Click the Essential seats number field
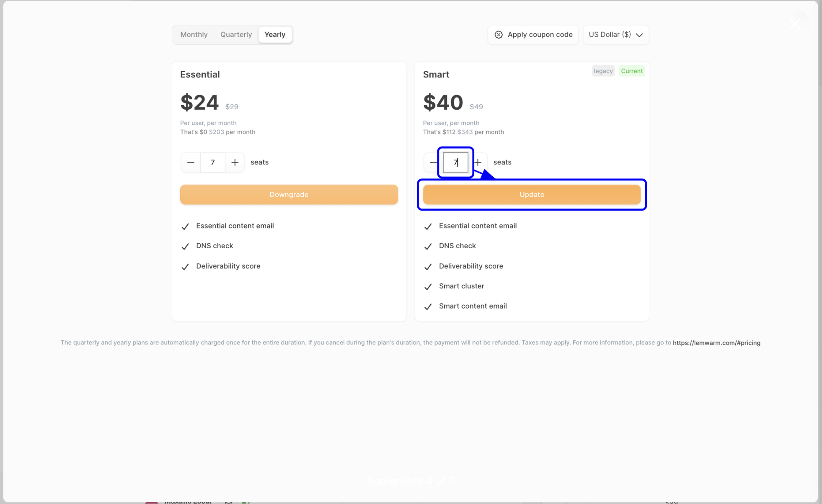Screen dimensions: 822x504 213,162
